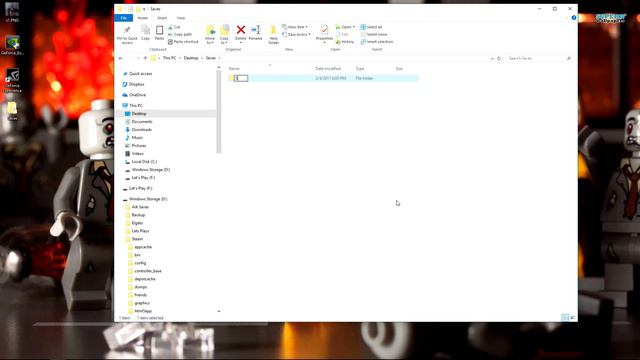Select Music in navigation pane
The height and width of the screenshot is (360, 640).
pos(137,138)
